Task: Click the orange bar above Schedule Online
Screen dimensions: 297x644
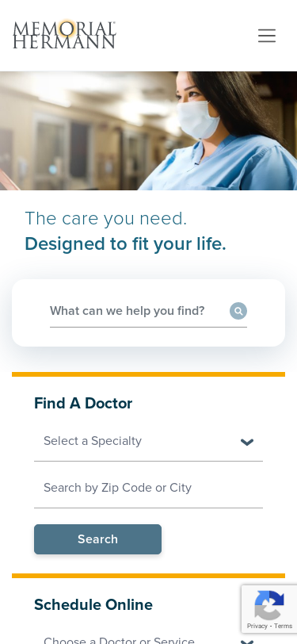Action: (x=149, y=576)
